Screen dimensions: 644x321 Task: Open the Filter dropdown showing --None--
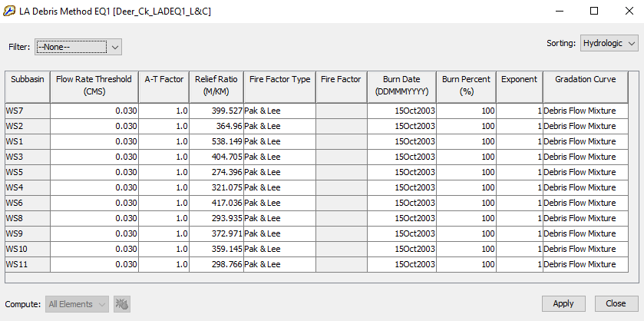pyautogui.click(x=78, y=47)
